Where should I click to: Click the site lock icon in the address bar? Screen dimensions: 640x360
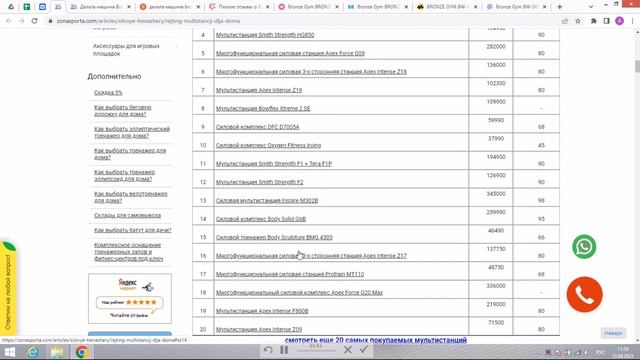50,21
